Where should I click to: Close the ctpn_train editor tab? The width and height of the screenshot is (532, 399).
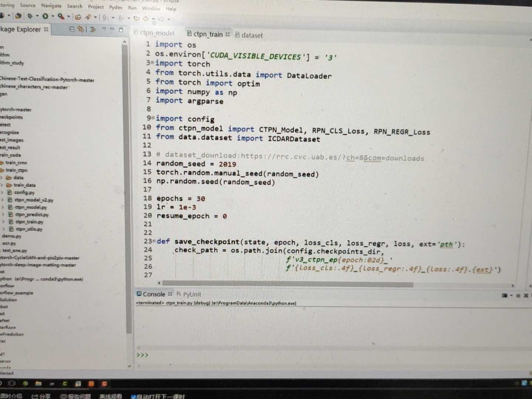(228, 34)
